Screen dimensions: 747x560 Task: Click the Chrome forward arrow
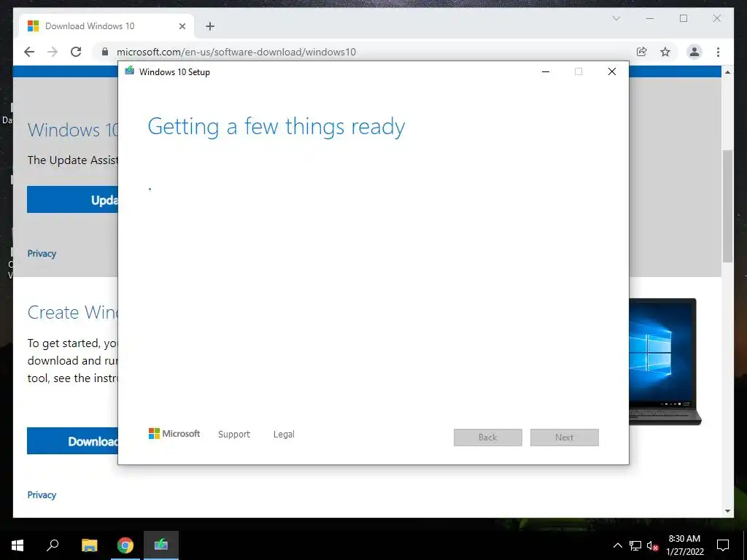tap(53, 52)
